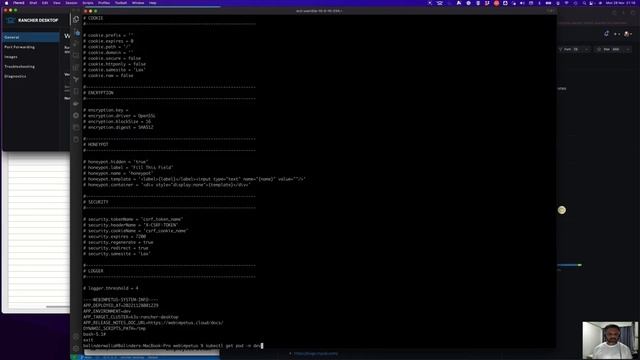Open the date and time in menu bar
Screen dimensions: 640x360
pyautogui.click(x=620, y=3)
